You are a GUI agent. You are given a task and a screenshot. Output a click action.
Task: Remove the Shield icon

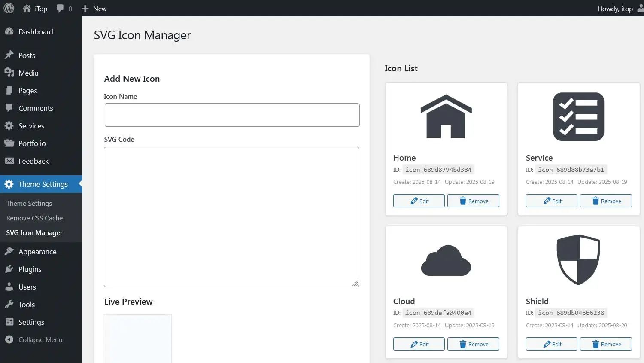tap(606, 344)
